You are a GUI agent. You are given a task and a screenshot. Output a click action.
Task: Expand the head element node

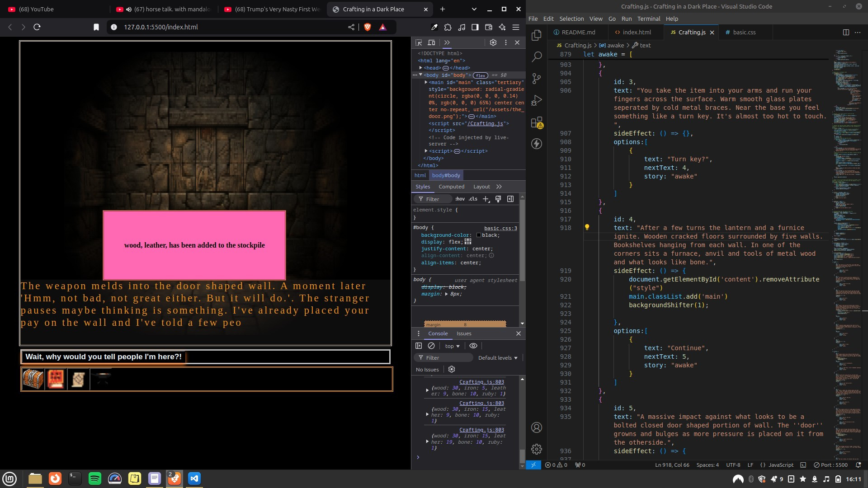point(421,68)
